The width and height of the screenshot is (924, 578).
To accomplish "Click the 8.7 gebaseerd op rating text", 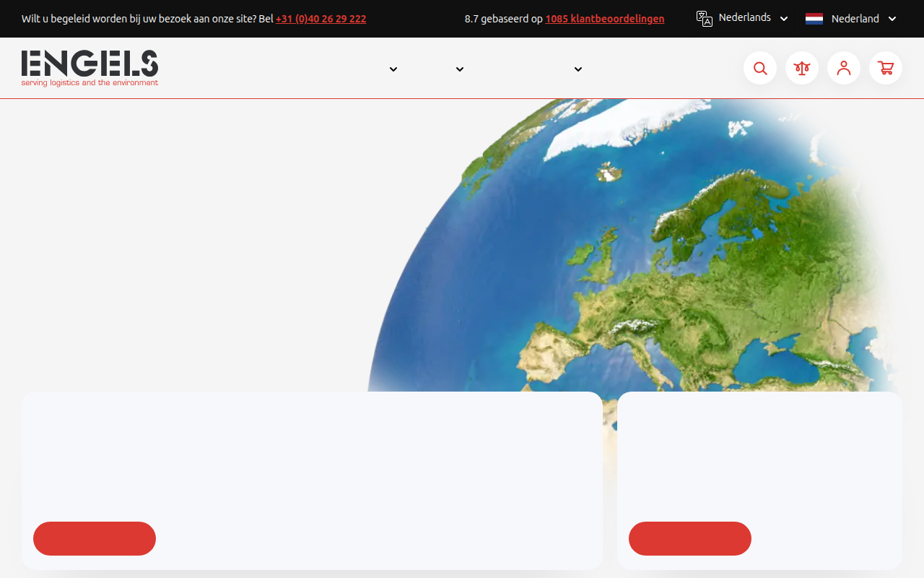I will tap(504, 19).
